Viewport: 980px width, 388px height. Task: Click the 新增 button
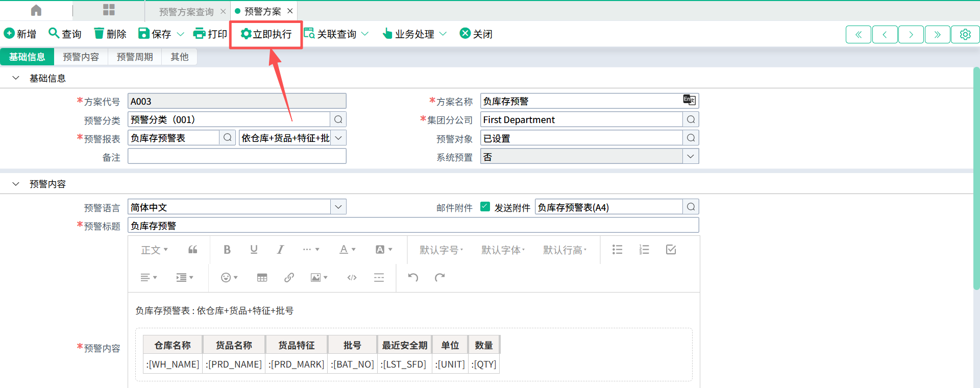(x=20, y=34)
